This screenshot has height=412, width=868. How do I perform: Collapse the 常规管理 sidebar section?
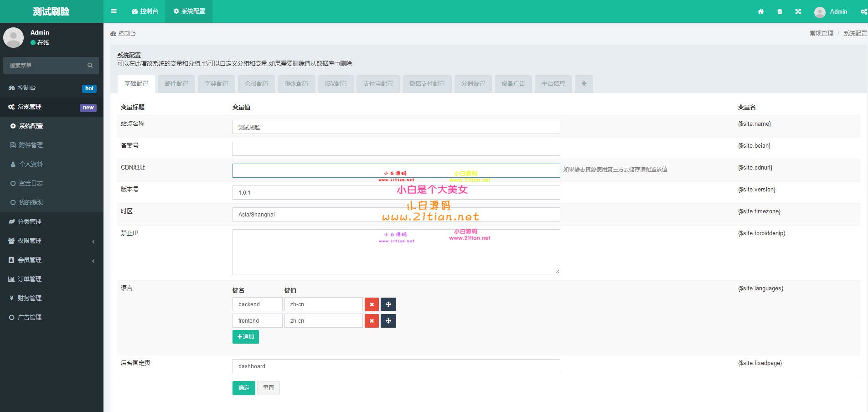(x=52, y=107)
